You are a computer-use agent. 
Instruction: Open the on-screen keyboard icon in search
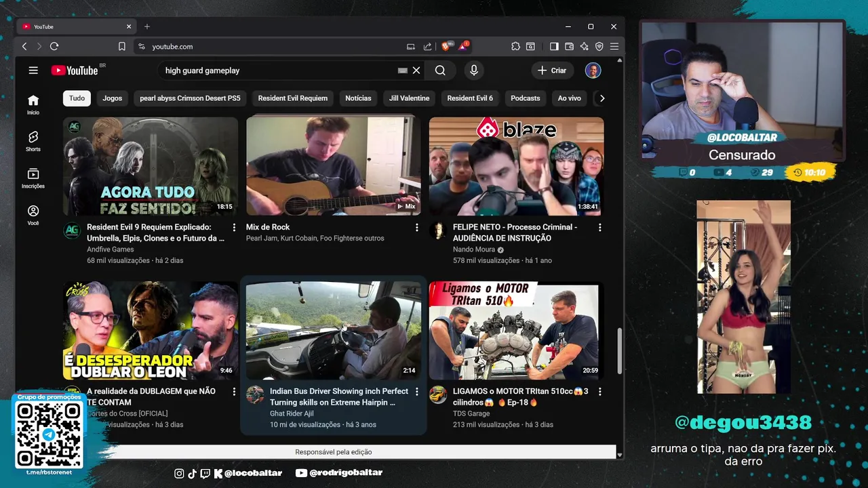tap(403, 70)
